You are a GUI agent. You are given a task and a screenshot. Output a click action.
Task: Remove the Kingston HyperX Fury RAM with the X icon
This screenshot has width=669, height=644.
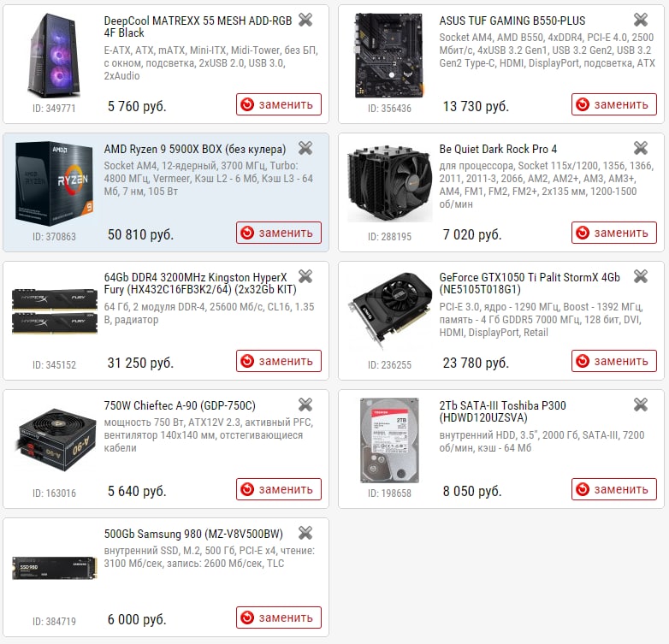pyautogui.click(x=305, y=277)
